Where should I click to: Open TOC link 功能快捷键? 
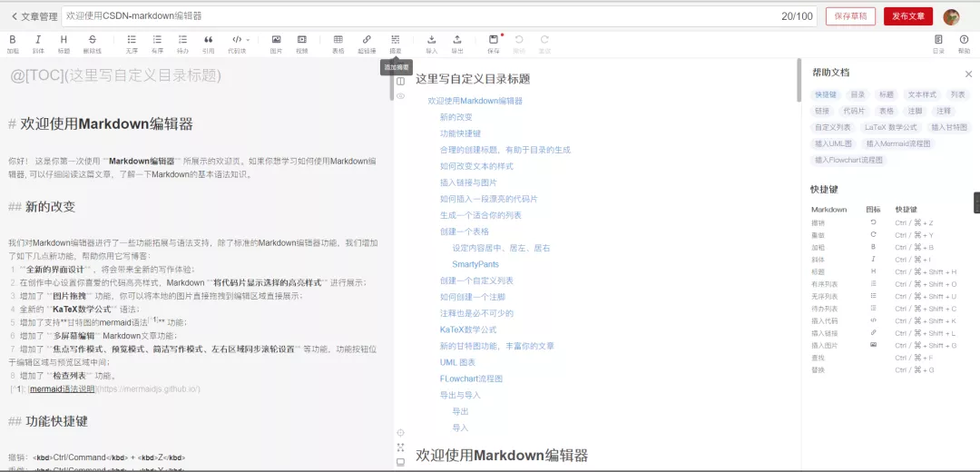461,133
